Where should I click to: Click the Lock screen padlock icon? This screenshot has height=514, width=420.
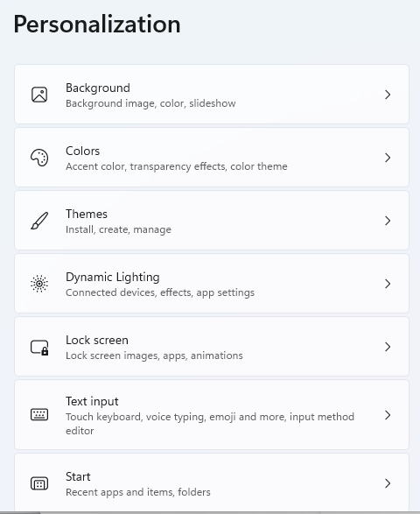coord(39,347)
